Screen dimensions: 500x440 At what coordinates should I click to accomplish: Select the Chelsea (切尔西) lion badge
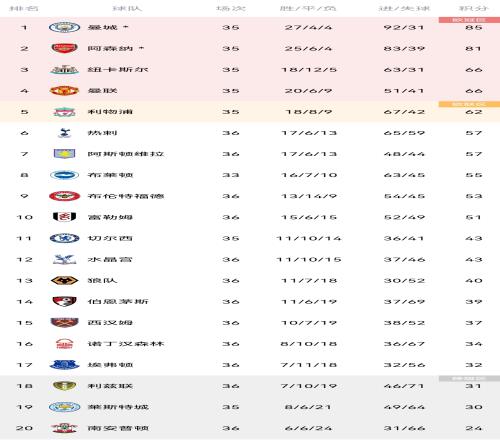[x=64, y=238]
